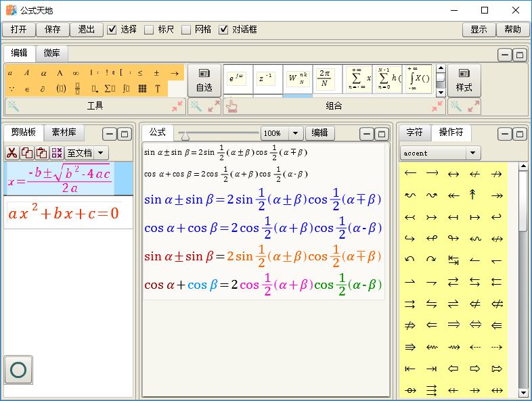Click the select-all grid icon in clipboard

[x=57, y=153]
